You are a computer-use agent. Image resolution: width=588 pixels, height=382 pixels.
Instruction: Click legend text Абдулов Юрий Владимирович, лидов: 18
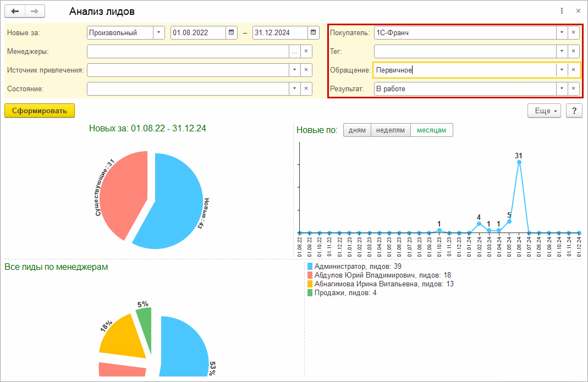click(382, 275)
